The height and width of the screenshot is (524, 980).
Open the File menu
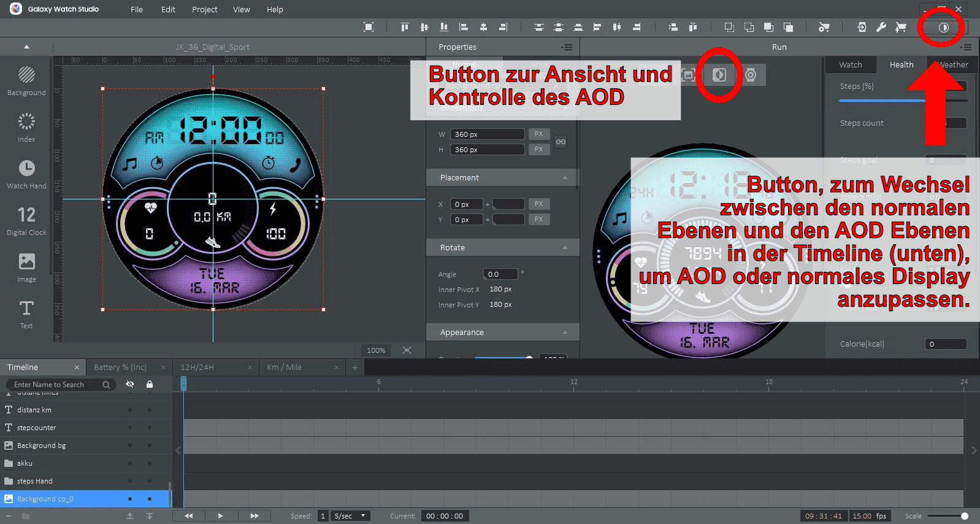(x=137, y=9)
